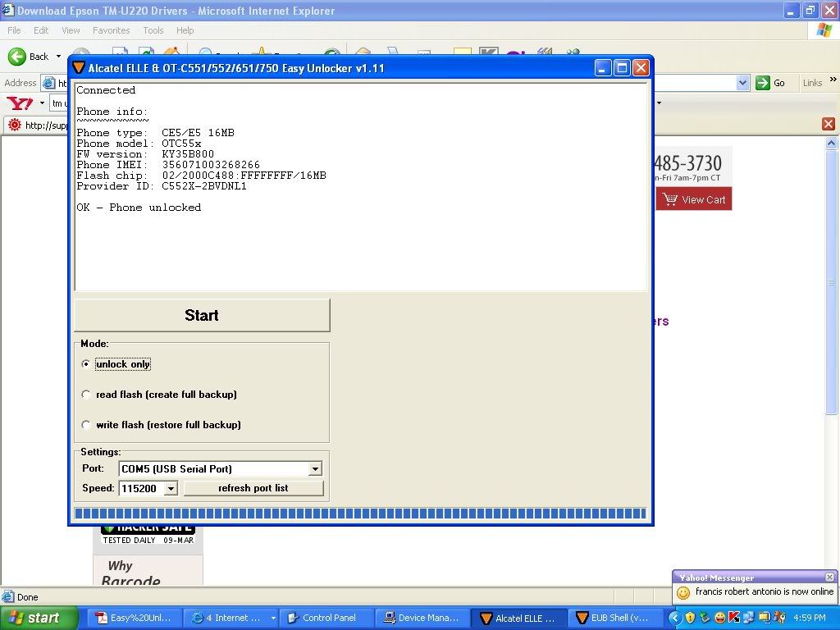This screenshot has height=630, width=840.
Task: Show hidden tray icons arrow
Action: coord(675,619)
